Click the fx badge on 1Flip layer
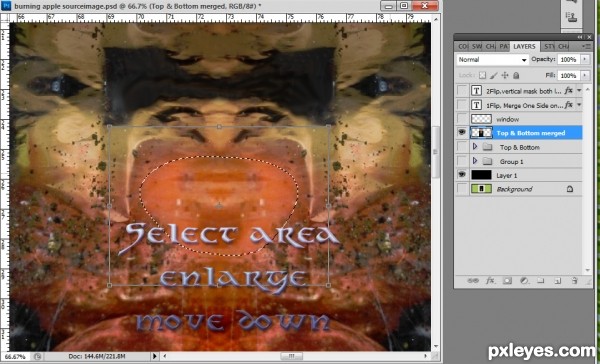600x364 pixels. pyautogui.click(x=569, y=104)
